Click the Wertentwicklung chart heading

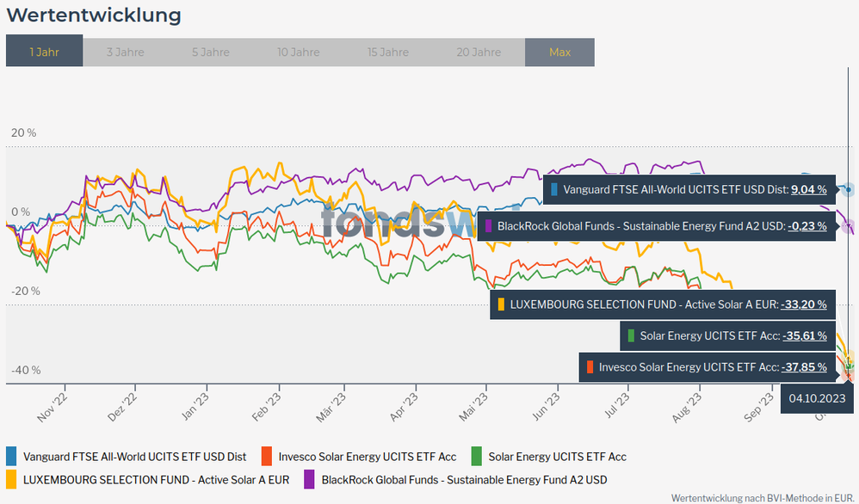coord(94,15)
